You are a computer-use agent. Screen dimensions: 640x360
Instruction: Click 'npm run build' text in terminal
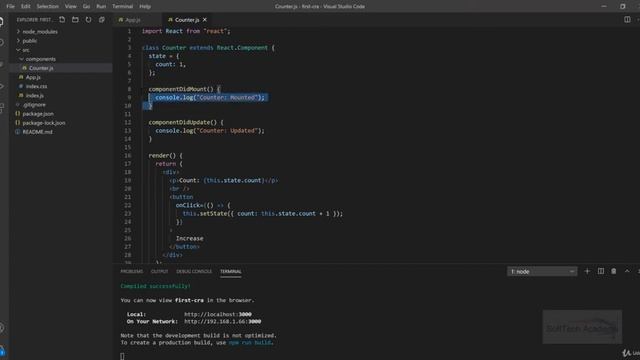click(x=249, y=343)
